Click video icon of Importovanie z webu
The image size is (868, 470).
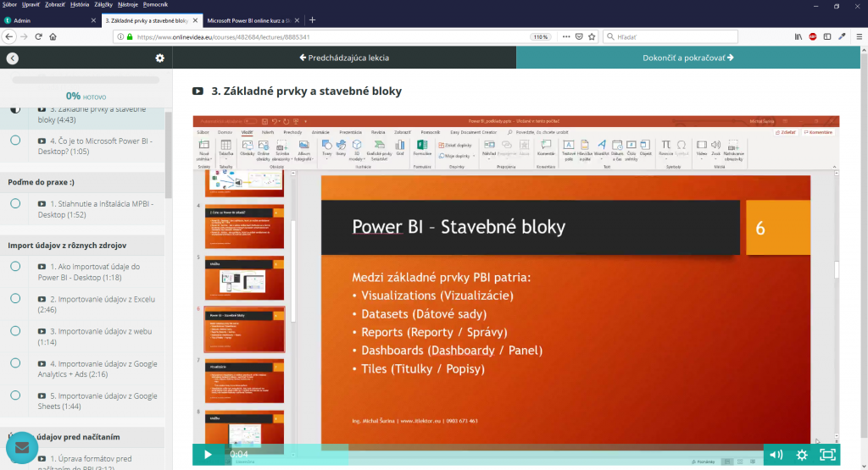pyautogui.click(x=42, y=331)
